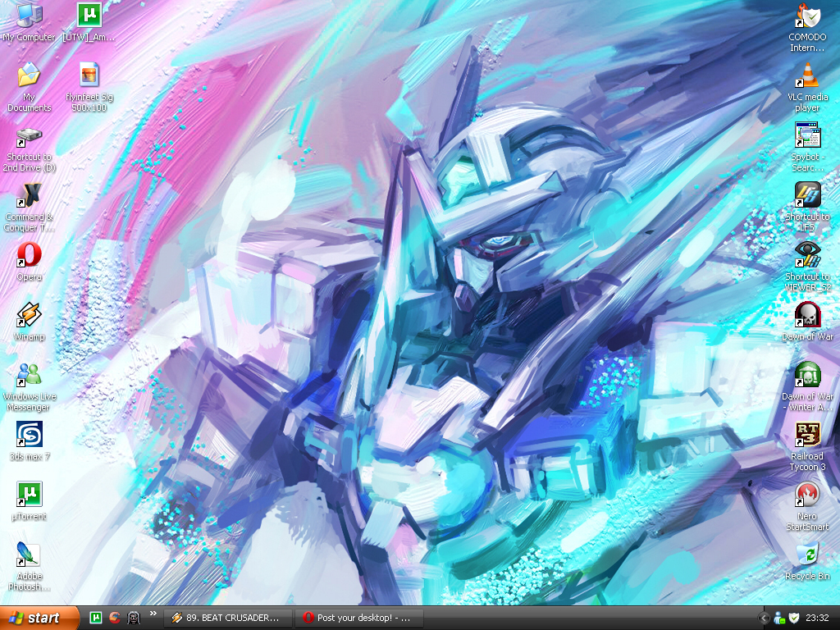Open the Recycle Bin
Screen dimensions: 840x630
(807, 561)
